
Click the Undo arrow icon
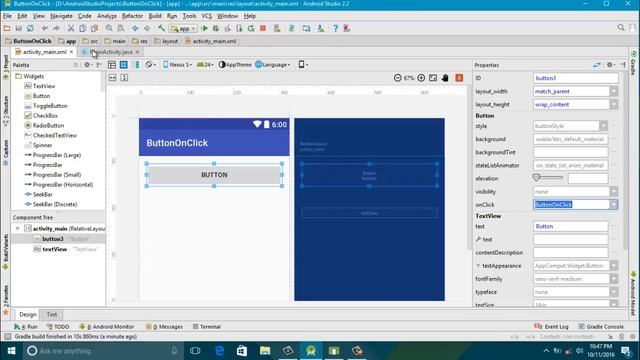tap(45, 28)
